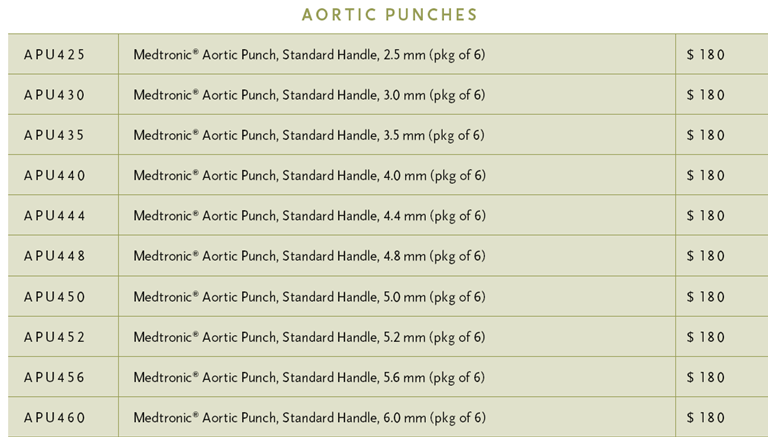768x437 pixels.
Task: Select product code APU440
Action: [55, 175]
